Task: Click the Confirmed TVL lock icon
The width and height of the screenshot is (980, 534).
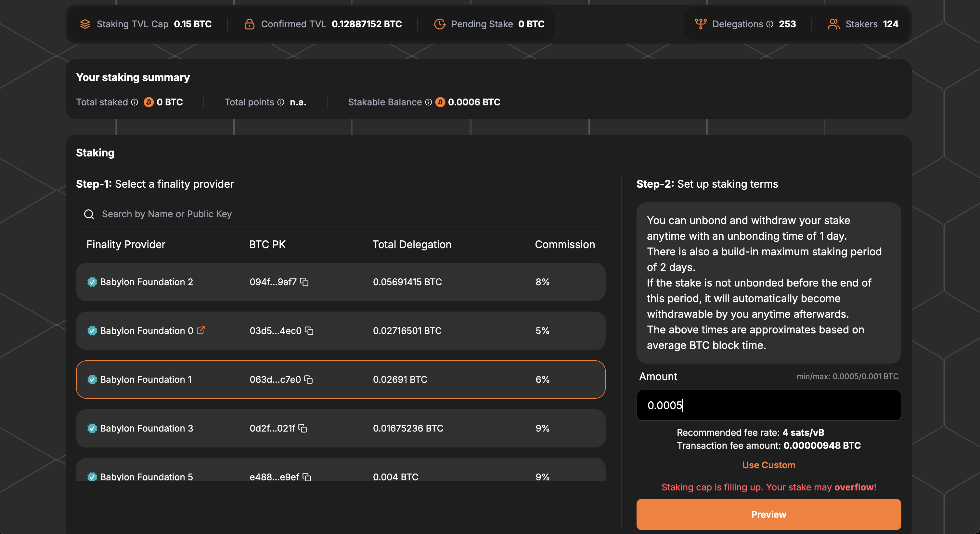Action: [250, 24]
